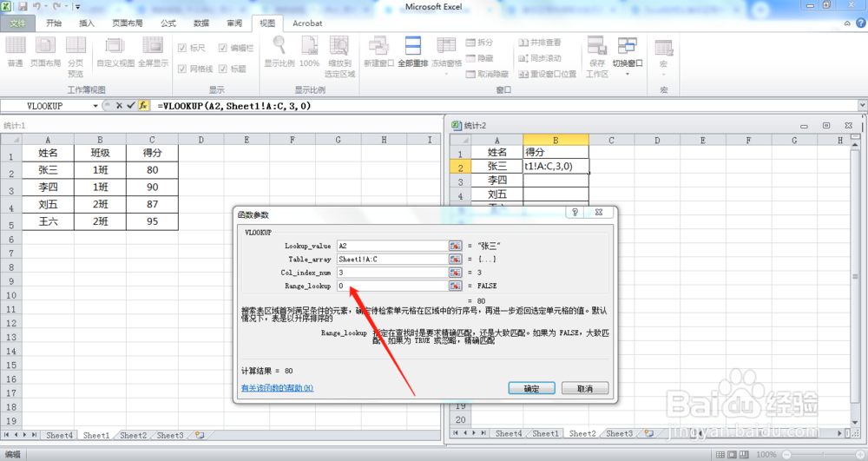The width and height of the screenshot is (868, 461).
Task: Click Hide window (隐藏) in the ribbon
Action: (479, 58)
